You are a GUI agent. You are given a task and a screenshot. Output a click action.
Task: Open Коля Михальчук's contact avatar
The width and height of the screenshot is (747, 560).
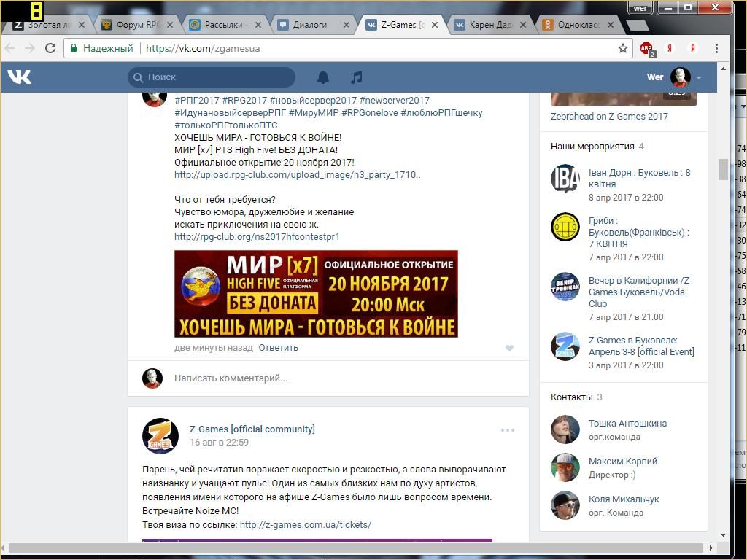(565, 505)
